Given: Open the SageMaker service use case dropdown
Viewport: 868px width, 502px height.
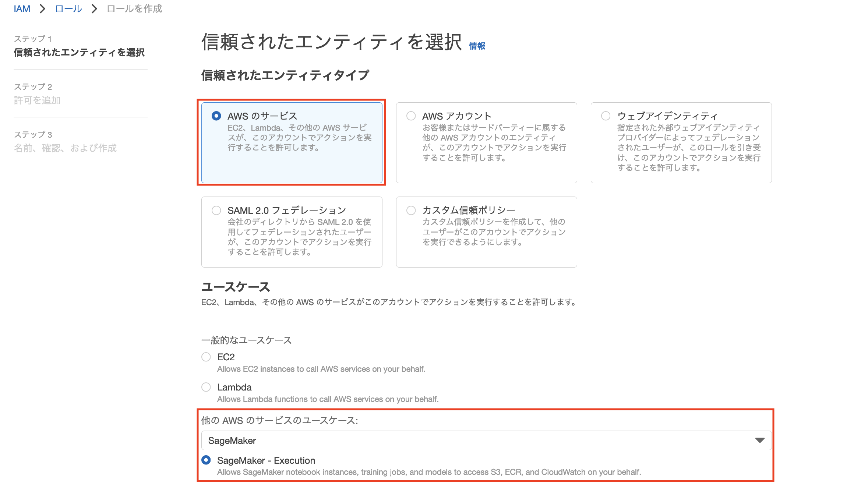Looking at the screenshot, I should tap(486, 441).
